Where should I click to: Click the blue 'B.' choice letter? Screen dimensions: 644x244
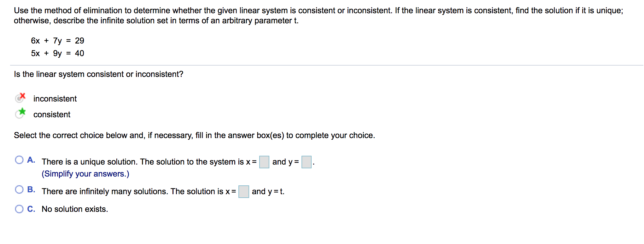coord(31,189)
